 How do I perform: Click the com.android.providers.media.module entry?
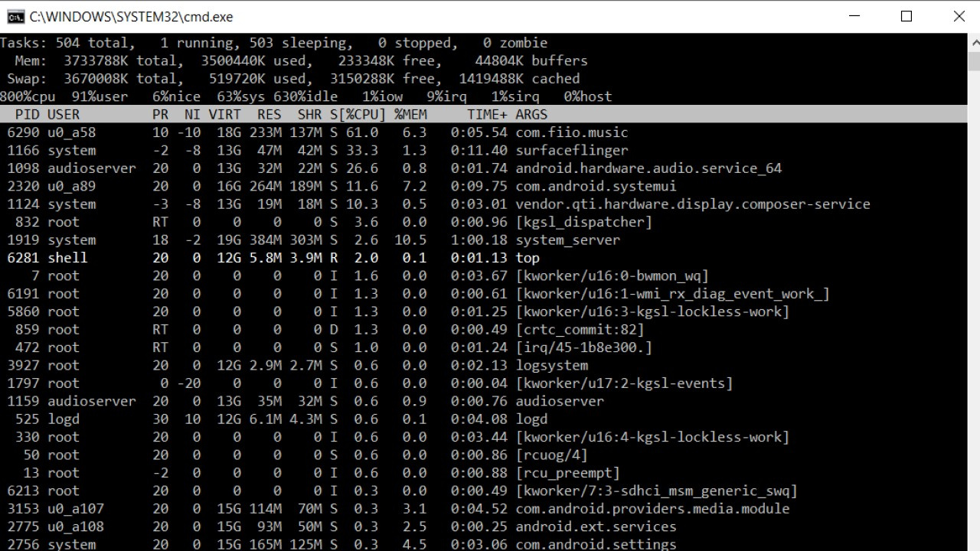[652, 509]
